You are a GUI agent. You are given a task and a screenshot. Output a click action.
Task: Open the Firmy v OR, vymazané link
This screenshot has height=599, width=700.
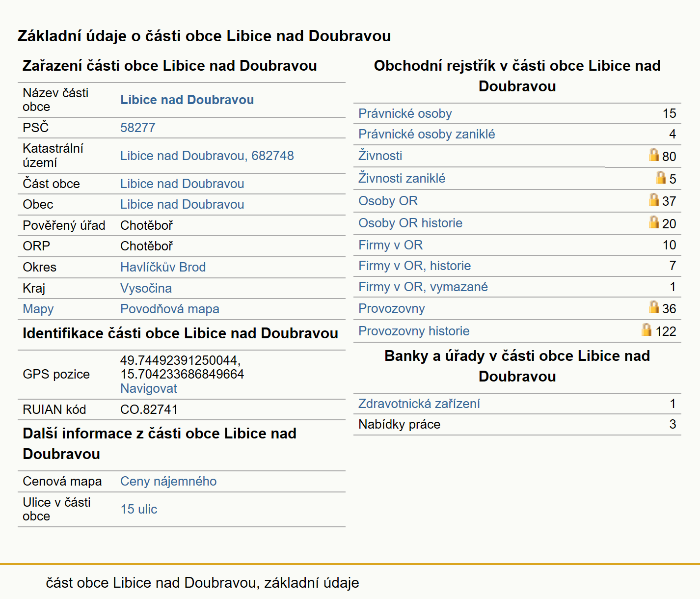point(423,287)
